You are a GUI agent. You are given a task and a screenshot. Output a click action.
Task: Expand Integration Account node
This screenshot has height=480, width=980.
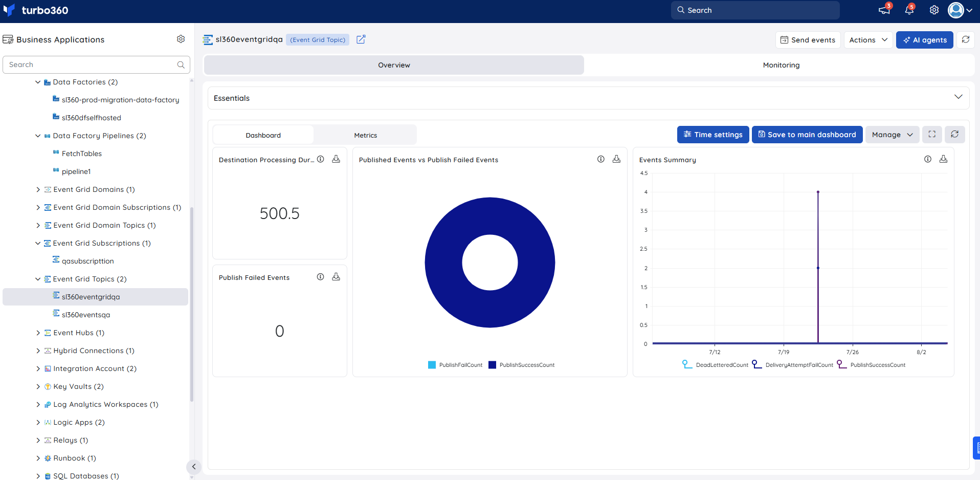[38, 368]
